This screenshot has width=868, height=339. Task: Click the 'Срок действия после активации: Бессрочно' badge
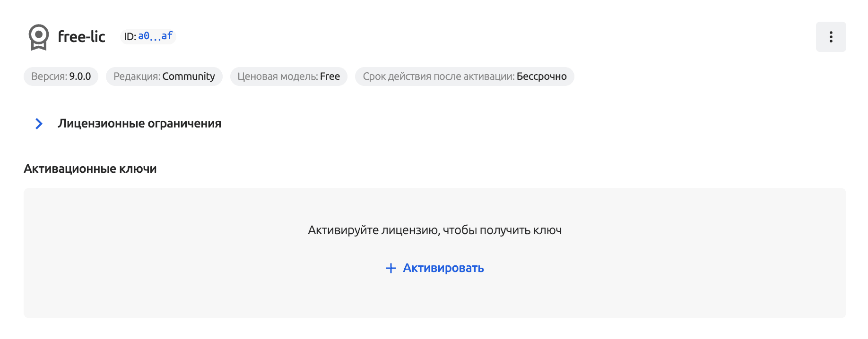pyautogui.click(x=464, y=76)
